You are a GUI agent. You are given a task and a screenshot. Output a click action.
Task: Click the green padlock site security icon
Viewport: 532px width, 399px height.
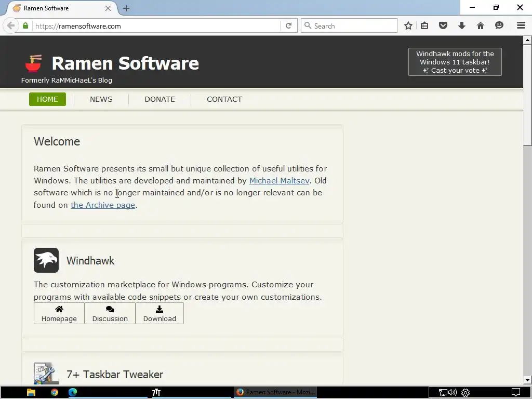(25, 26)
